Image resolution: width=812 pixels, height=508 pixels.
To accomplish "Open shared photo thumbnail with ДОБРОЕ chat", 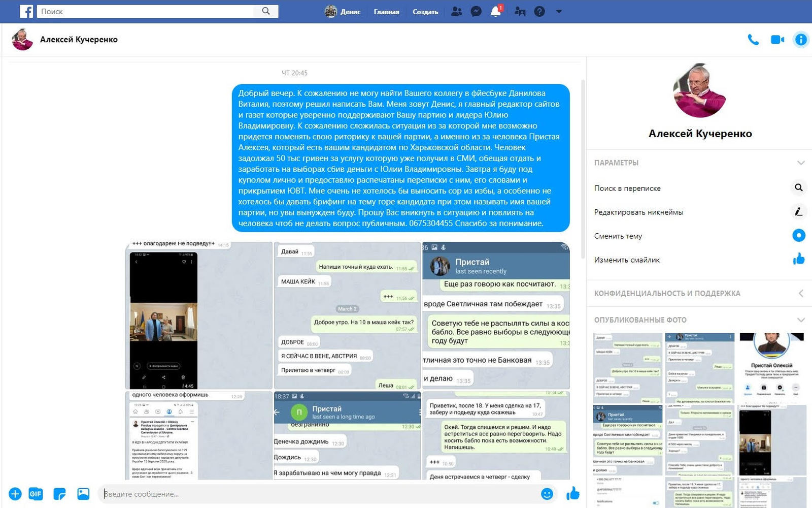I will (x=700, y=368).
